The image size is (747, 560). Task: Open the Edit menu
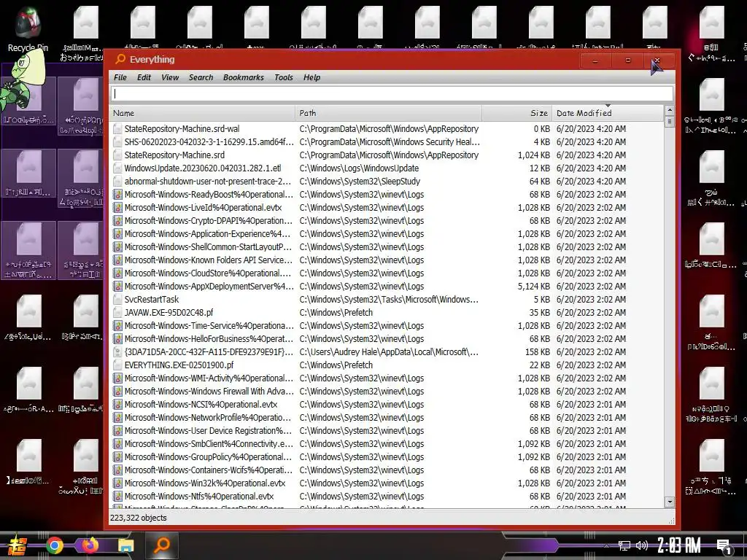[x=144, y=77]
